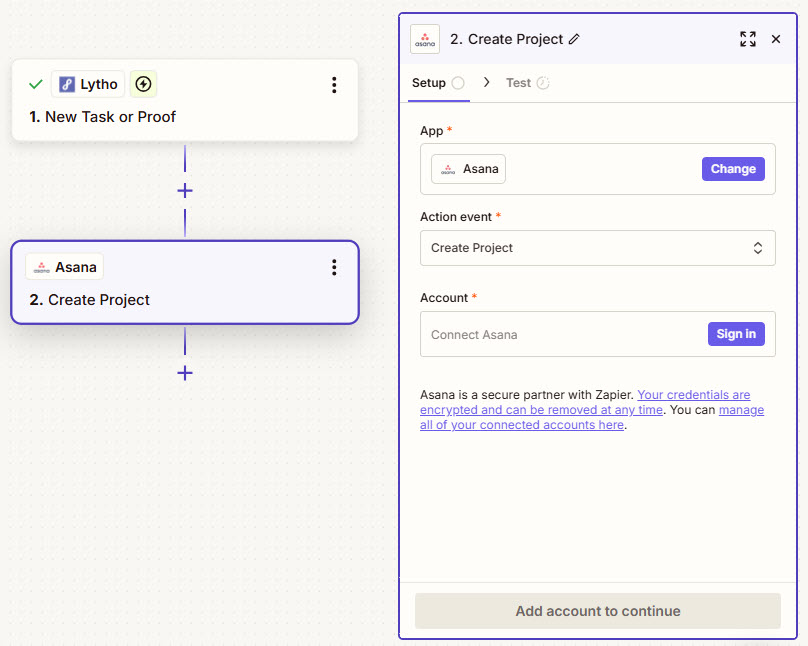
Task: Click the Action event label
Action: (456, 217)
